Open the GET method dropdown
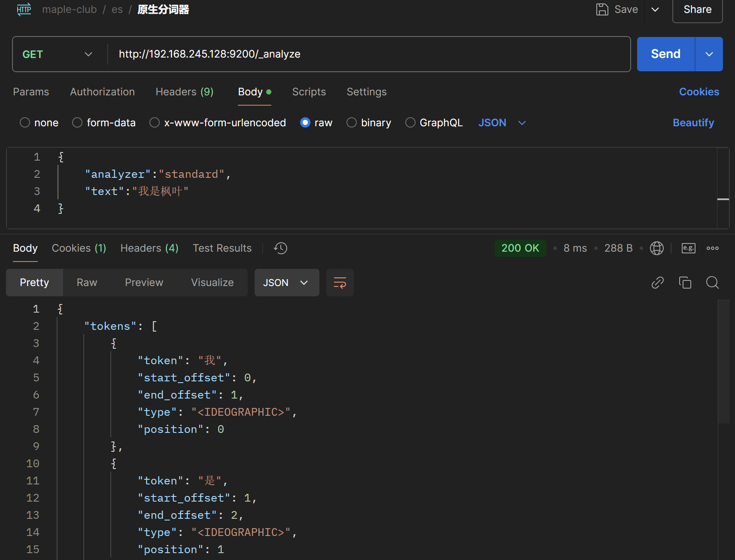 tap(58, 54)
